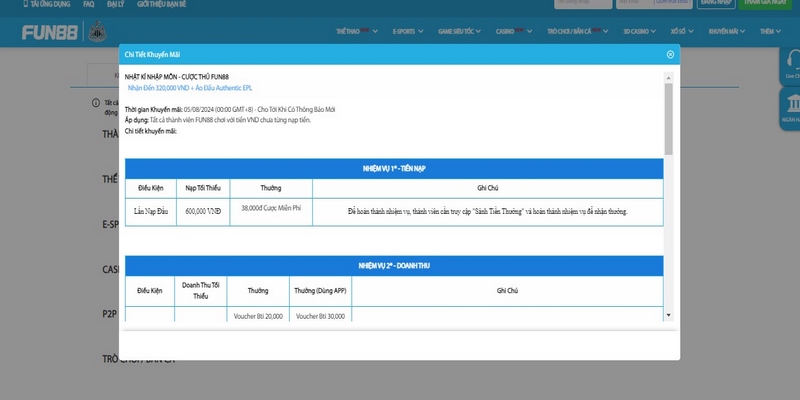Click the 'Chi Tiết Khuyến Mãi' dialog title

[x=152, y=55]
